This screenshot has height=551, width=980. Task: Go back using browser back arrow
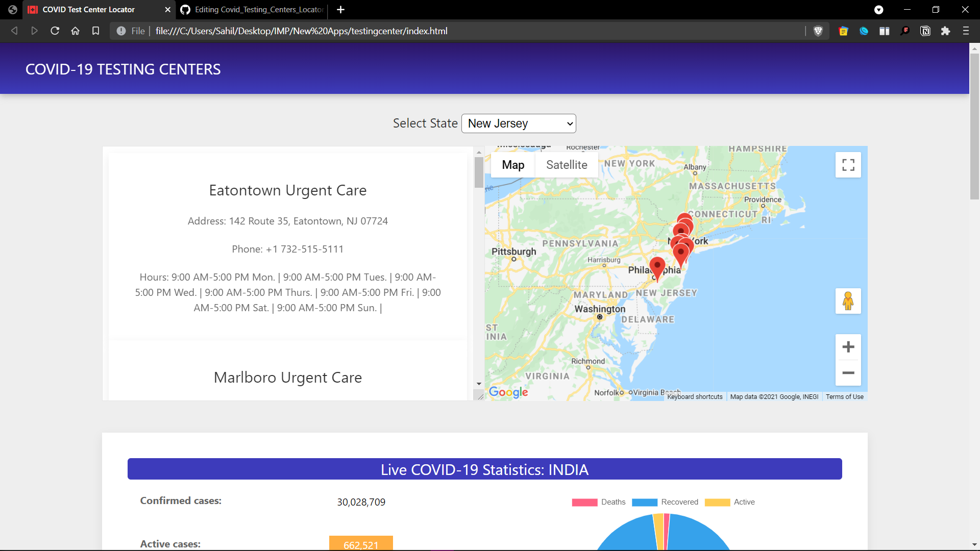tap(14, 31)
